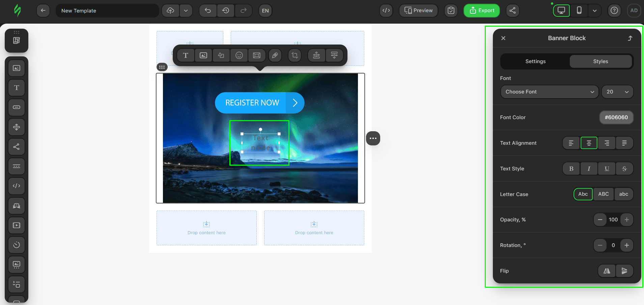
Task: Switch to the Settings tab
Action: (x=535, y=61)
